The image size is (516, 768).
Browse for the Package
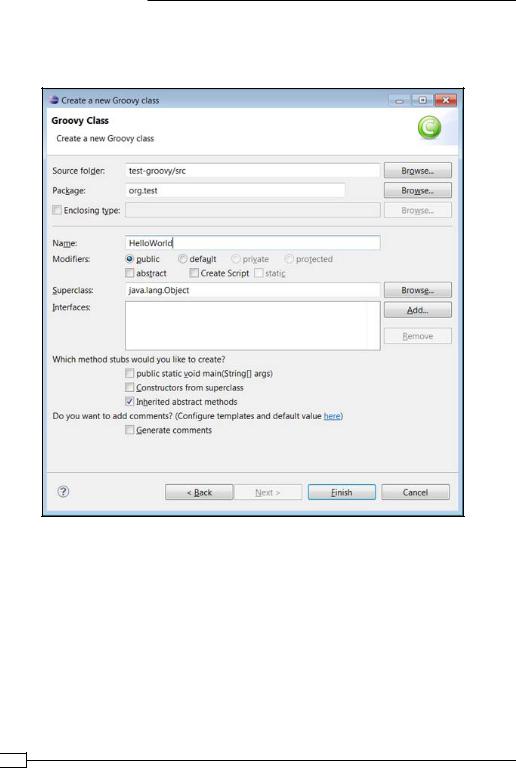[x=418, y=191]
